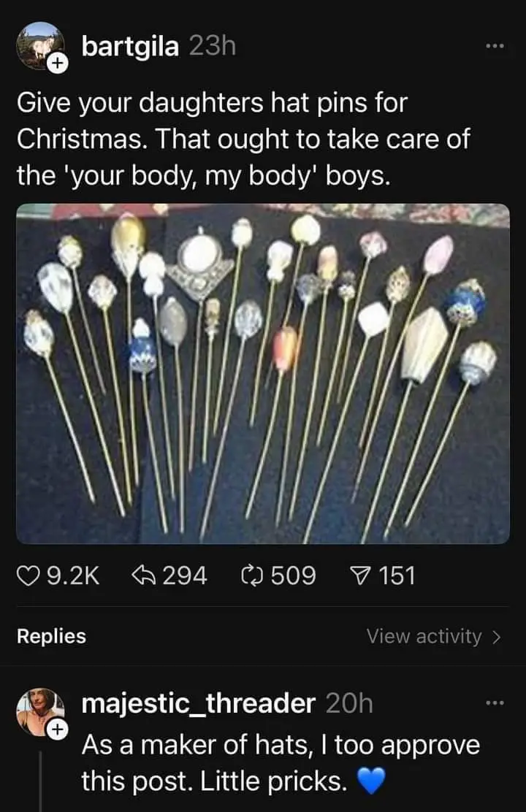Click the 9.2K likes count

[73, 576]
